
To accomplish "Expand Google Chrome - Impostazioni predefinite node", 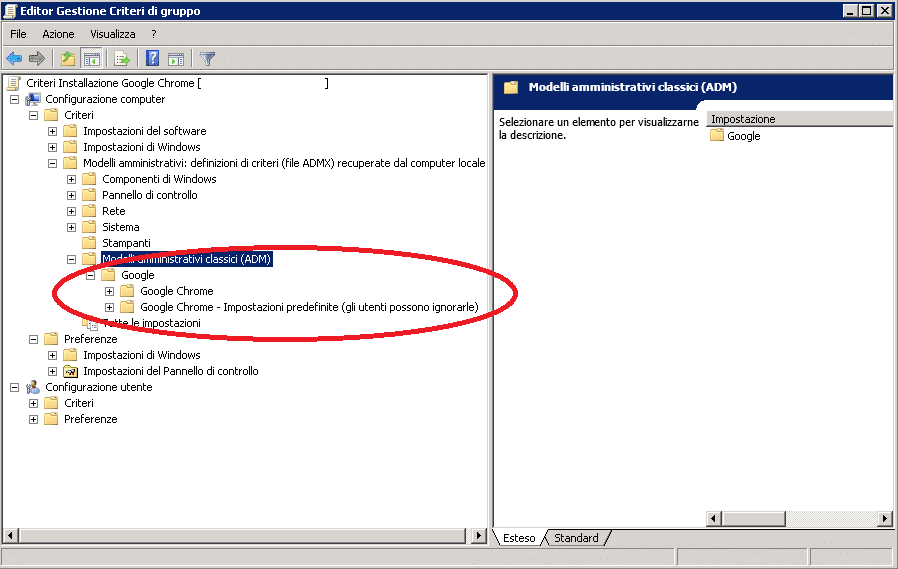I will [109, 308].
